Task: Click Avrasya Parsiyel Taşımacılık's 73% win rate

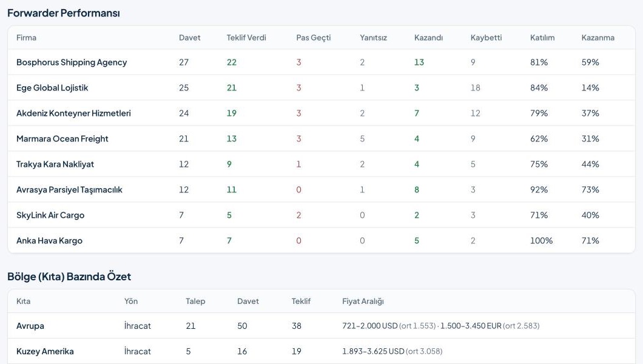Action: click(590, 189)
